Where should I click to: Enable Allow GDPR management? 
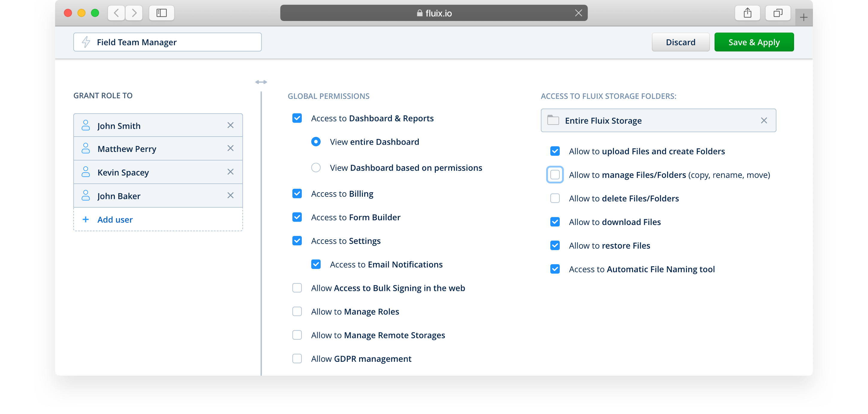coord(297,359)
